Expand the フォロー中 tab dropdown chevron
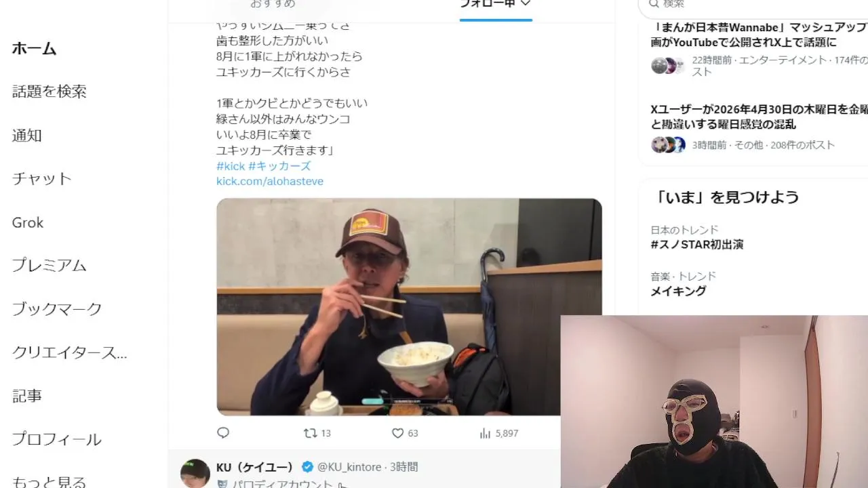 coord(525,3)
